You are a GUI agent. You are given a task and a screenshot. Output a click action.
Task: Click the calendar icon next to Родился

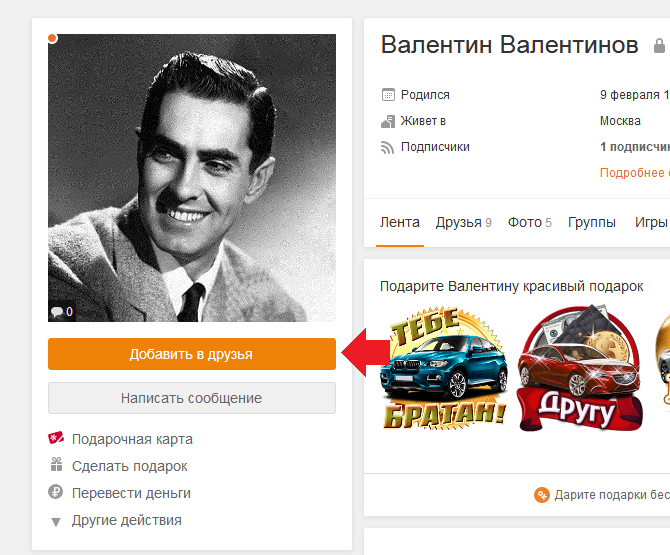point(388,94)
